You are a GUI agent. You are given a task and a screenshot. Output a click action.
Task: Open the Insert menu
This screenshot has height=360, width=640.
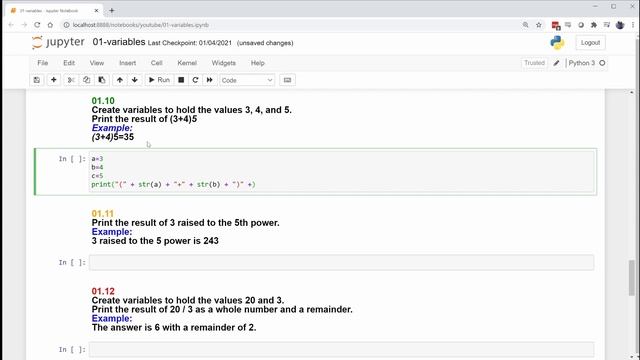click(127, 63)
